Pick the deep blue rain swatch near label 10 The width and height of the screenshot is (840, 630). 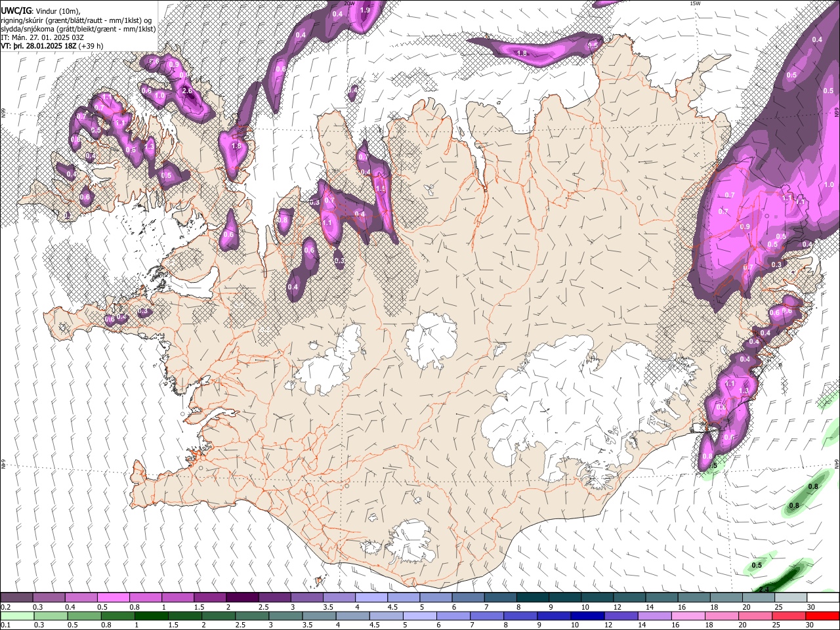click(587, 616)
